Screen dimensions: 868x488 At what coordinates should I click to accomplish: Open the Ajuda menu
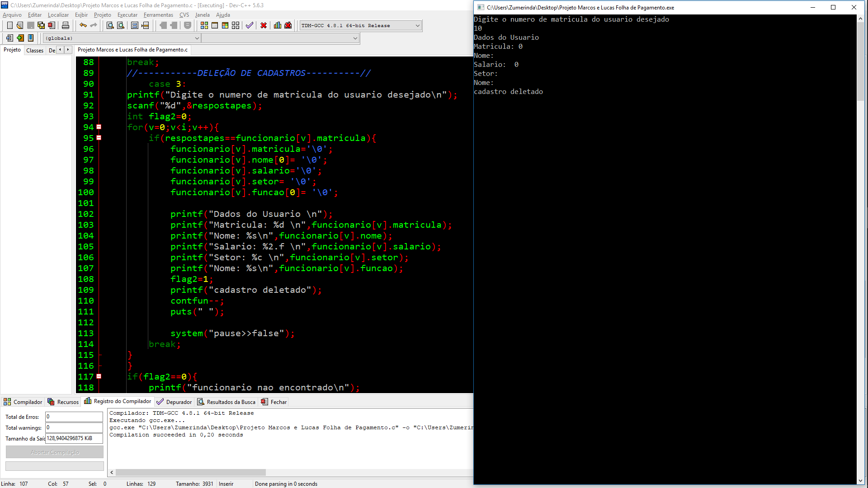click(223, 15)
